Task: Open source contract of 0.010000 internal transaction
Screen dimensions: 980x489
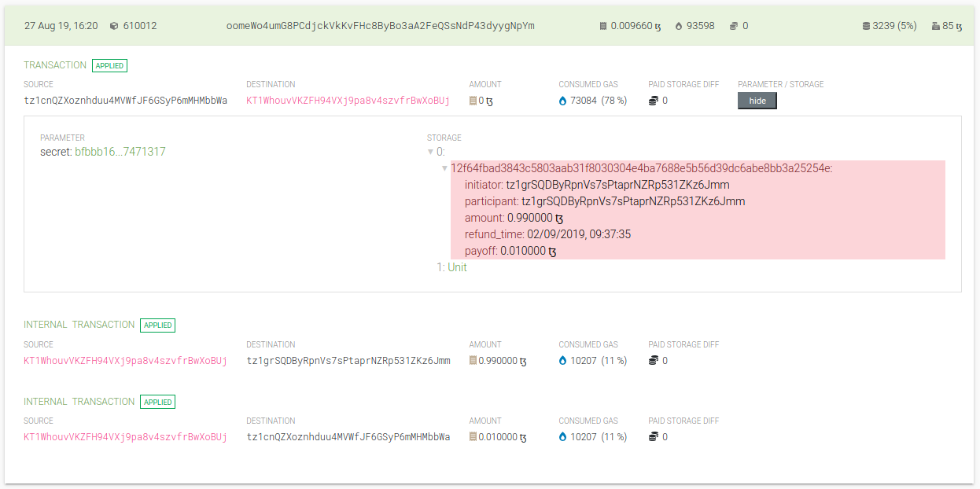Action: (x=125, y=437)
